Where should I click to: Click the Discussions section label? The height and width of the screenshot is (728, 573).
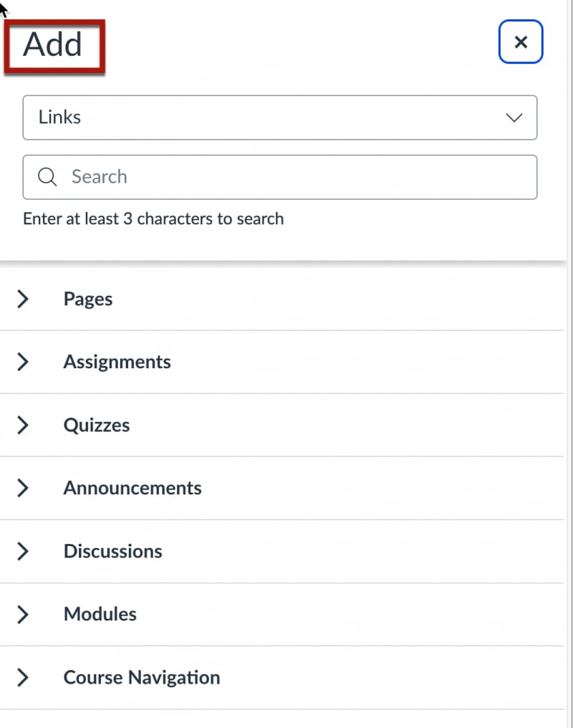112,552
